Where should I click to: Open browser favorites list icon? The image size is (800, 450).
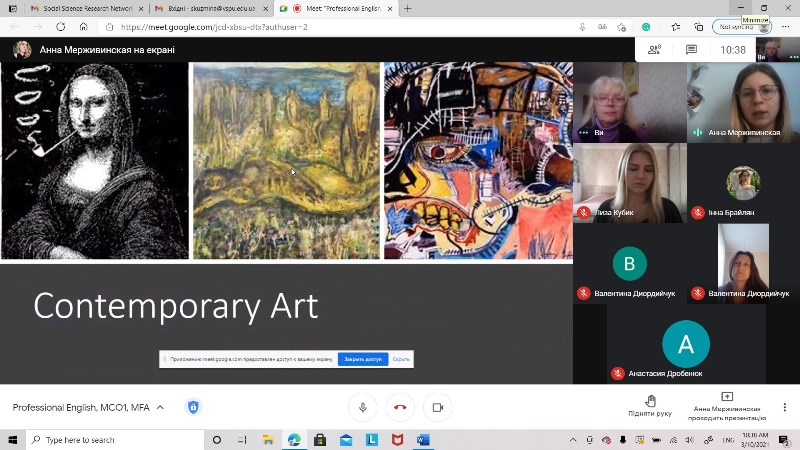click(676, 27)
